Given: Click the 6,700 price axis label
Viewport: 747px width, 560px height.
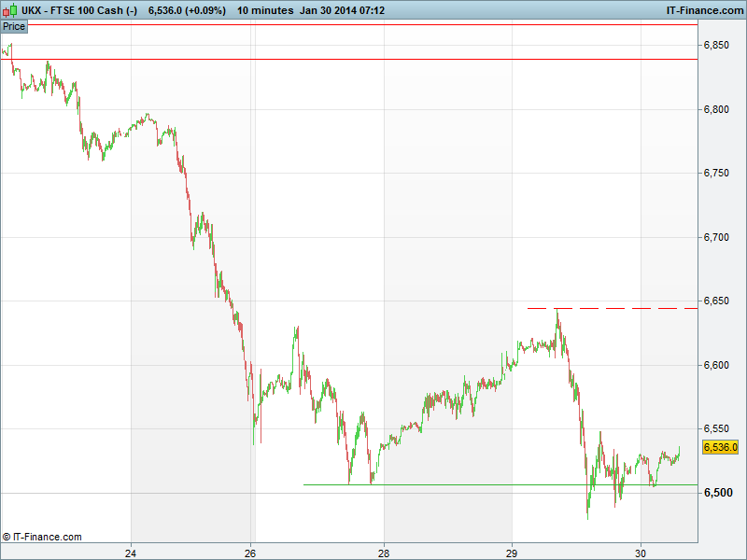Looking at the screenshot, I should point(716,238).
